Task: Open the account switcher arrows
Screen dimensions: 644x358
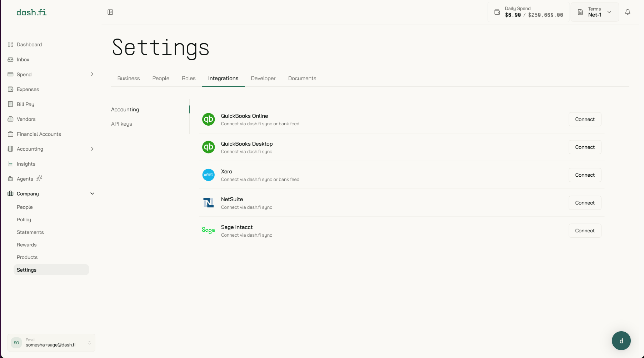Action: tap(89, 343)
